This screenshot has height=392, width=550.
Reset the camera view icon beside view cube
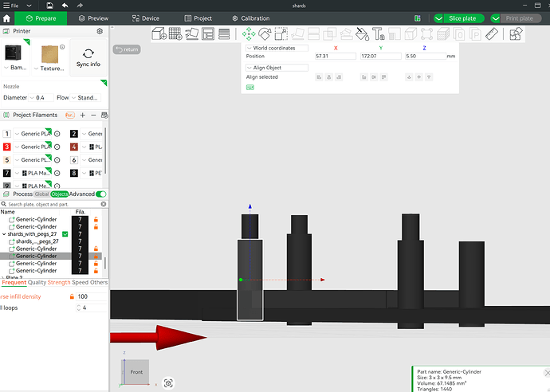(168, 383)
